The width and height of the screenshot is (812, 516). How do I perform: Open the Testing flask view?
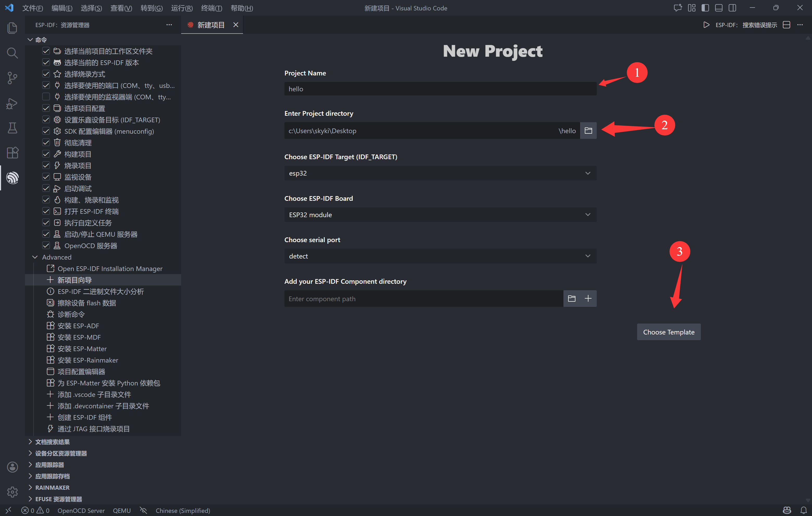[12, 128]
